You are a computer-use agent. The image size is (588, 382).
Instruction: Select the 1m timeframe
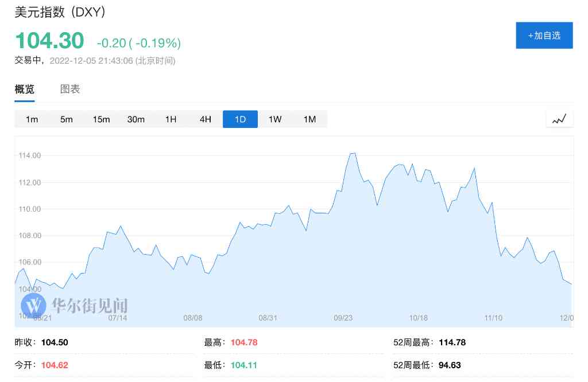click(x=32, y=119)
